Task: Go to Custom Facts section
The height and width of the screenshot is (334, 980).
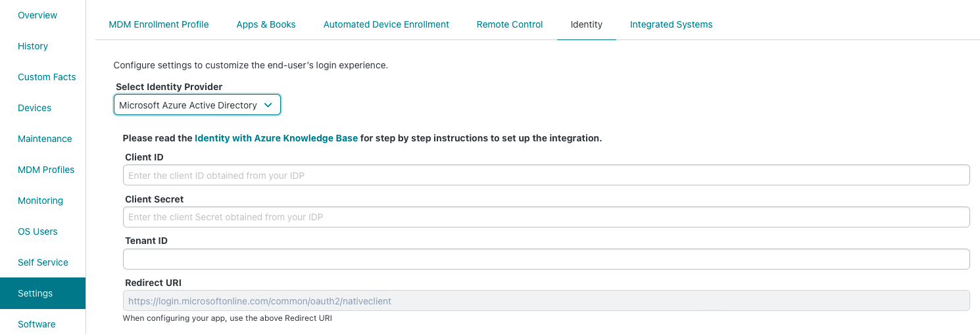Action: click(47, 77)
